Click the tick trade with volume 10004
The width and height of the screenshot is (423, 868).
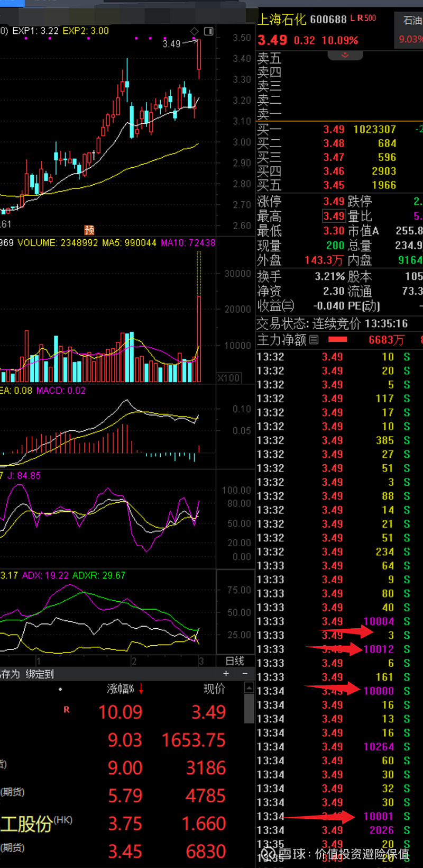[379, 621]
